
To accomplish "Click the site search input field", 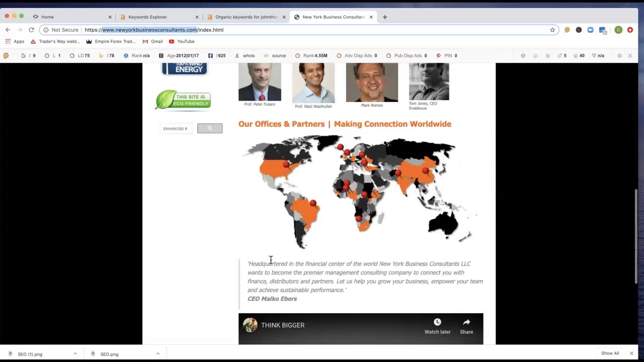I will (x=176, y=129).
